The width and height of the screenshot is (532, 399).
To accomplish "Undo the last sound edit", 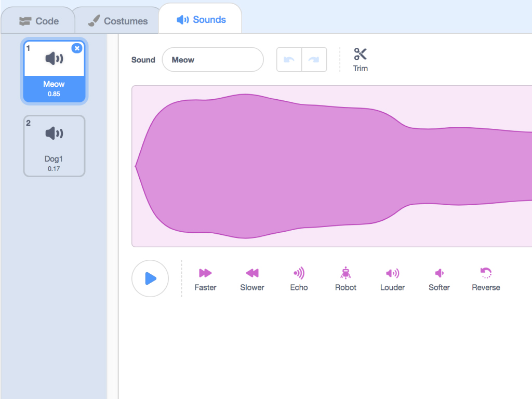I will pos(289,60).
